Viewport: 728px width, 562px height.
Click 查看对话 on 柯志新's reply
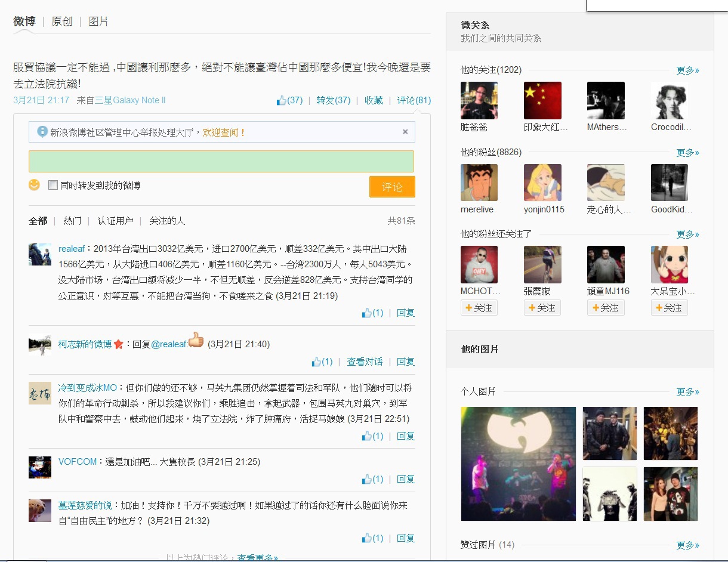click(x=365, y=362)
